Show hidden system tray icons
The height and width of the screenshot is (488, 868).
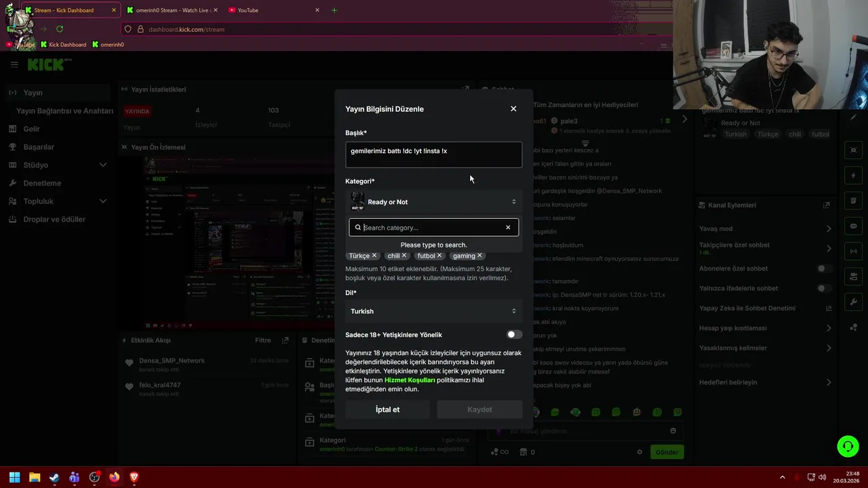point(782,477)
